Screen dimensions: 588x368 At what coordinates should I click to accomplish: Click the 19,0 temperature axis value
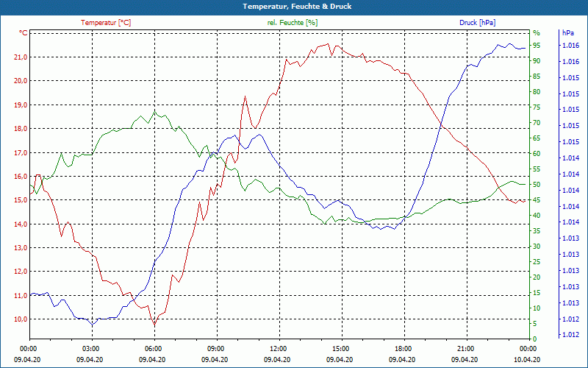(21, 105)
